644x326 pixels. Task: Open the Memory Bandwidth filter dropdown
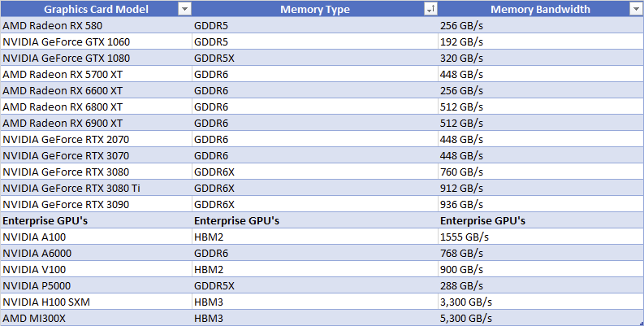[636, 9]
